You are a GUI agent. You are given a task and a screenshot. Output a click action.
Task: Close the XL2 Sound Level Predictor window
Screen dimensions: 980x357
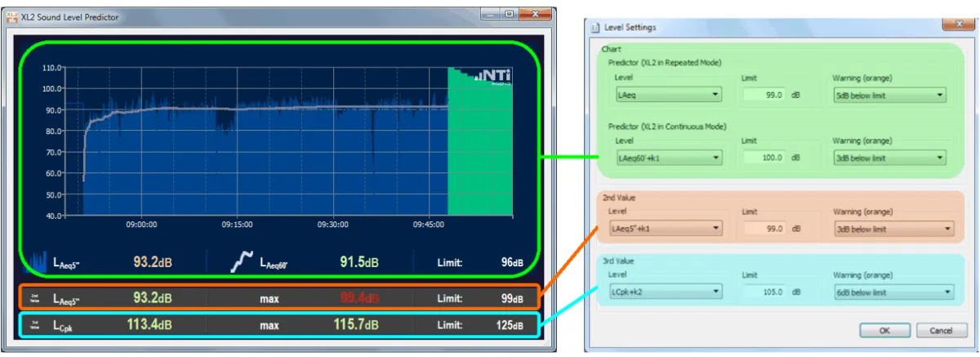click(535, 14)
